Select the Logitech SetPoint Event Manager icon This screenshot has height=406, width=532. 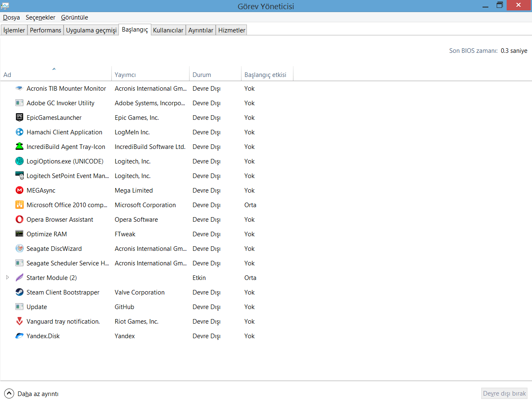tap(19, 176)
